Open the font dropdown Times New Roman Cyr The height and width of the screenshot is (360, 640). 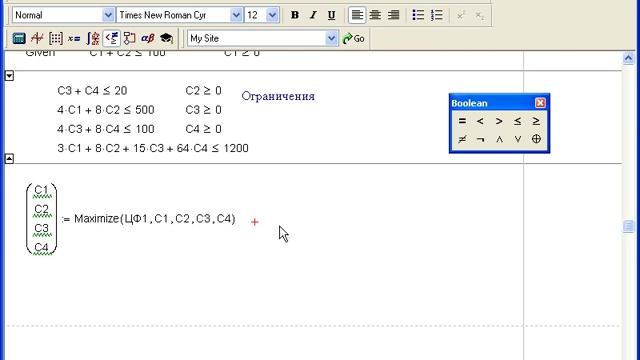click(236, 15)
